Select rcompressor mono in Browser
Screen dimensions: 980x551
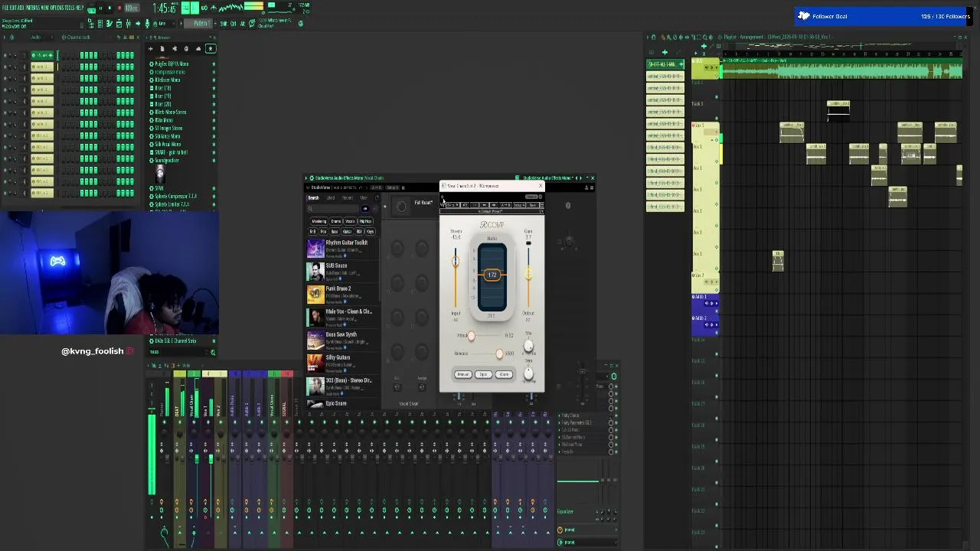point(170,72)
